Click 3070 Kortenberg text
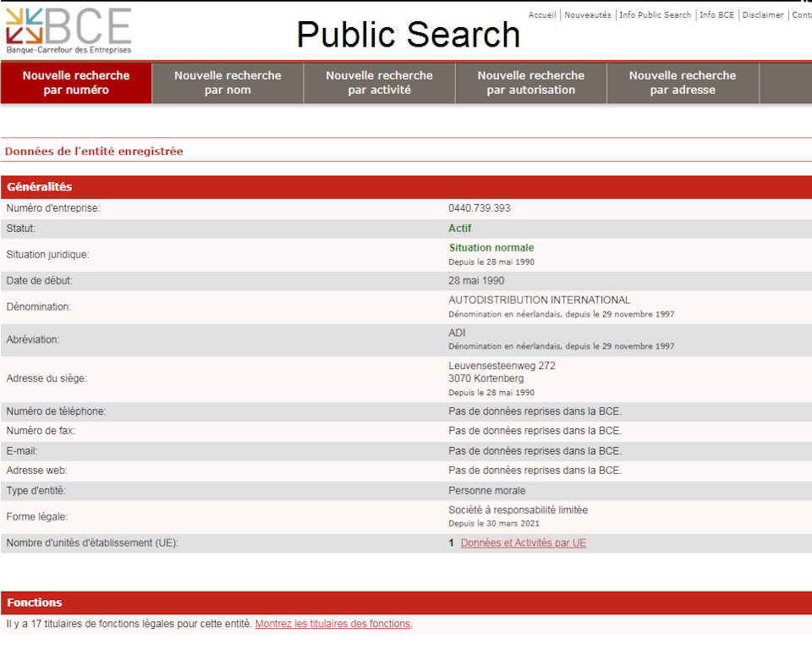This screenshot has height=656, width=812. click(486, 378)
